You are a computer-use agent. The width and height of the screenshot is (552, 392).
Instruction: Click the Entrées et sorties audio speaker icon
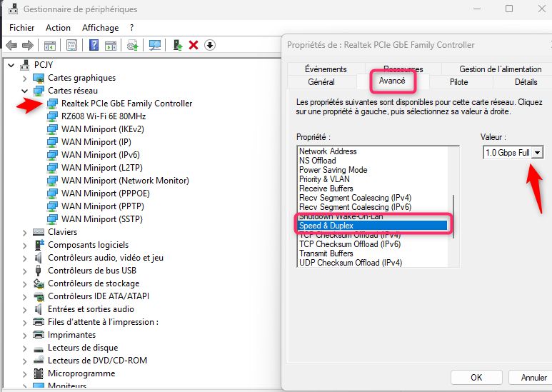pos(39,309)
